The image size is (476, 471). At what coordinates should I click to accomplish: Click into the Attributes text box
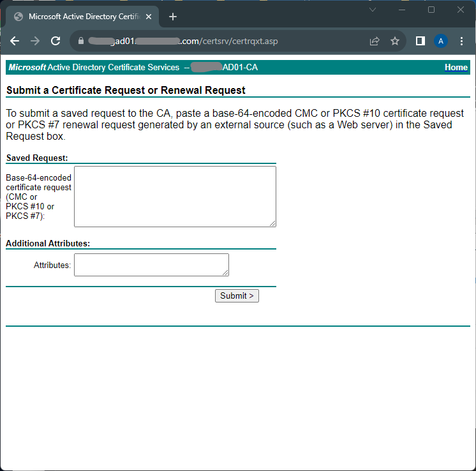(151, 265)
